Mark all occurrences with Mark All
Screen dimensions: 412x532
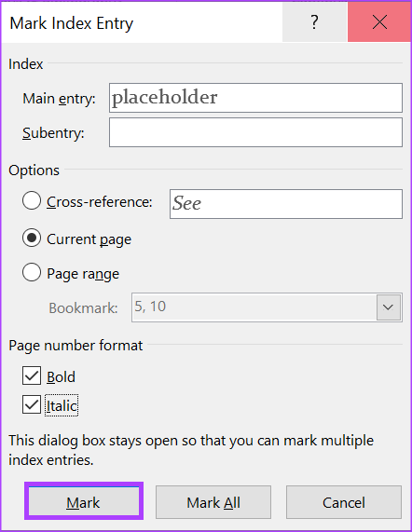click(x=213, y=502)
